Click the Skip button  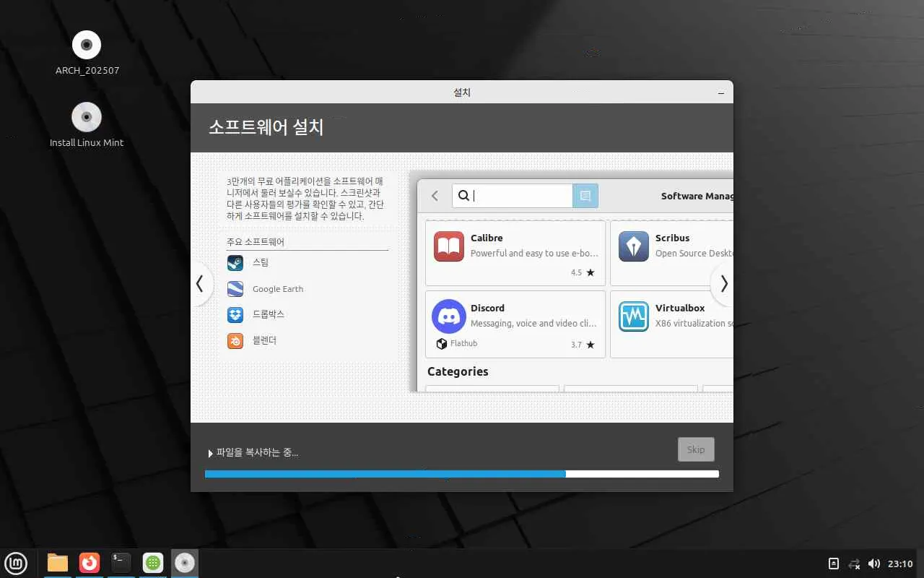click(696, 449)
